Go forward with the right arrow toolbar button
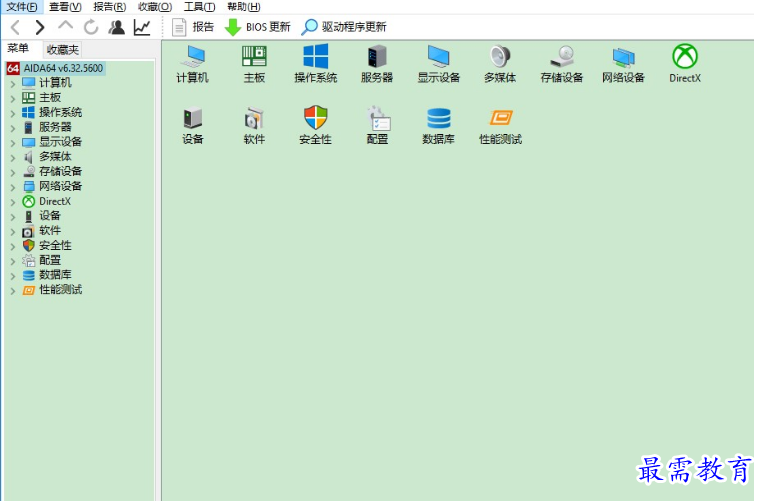 (x=40, y=27)
